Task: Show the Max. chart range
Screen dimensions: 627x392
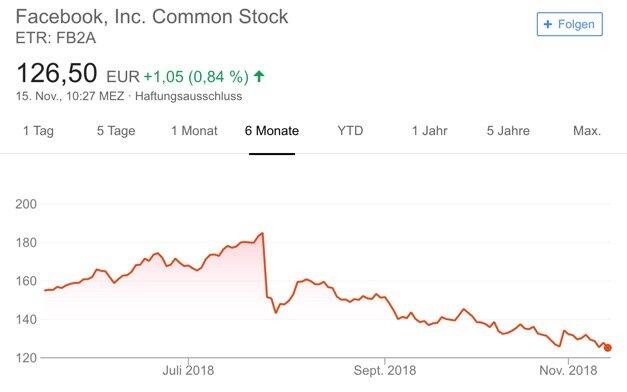Action: click(587, 131)
